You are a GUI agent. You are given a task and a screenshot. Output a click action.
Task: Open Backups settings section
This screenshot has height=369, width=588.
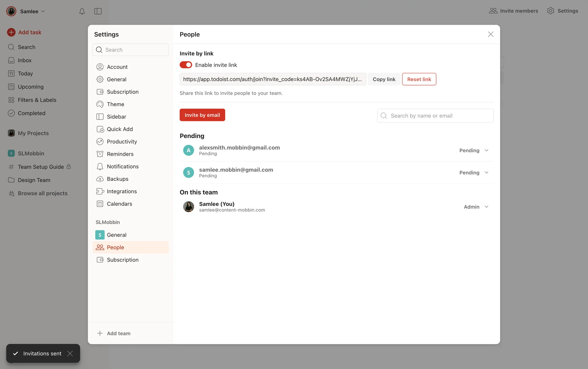117,179
